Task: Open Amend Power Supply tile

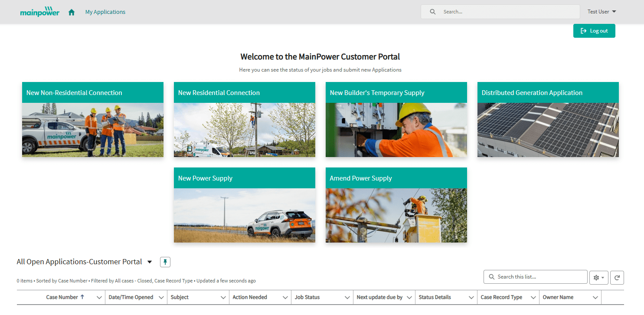Action: (x=396, y=205)
